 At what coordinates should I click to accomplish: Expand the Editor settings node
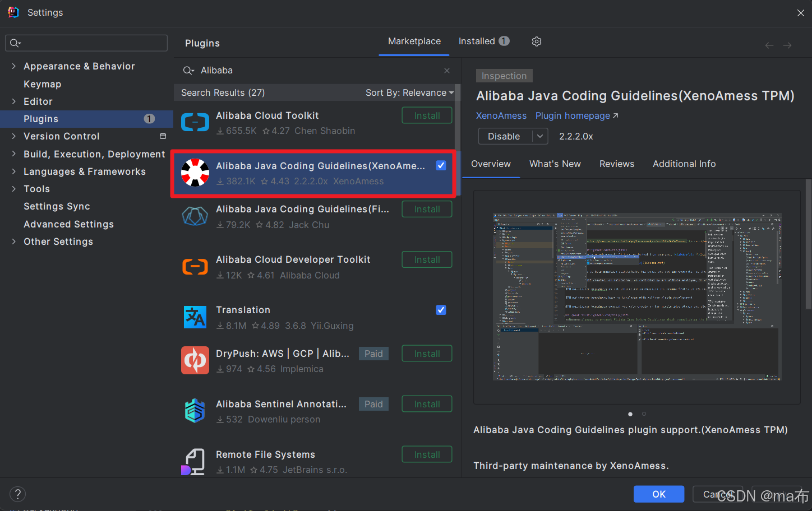click(13, 101)
